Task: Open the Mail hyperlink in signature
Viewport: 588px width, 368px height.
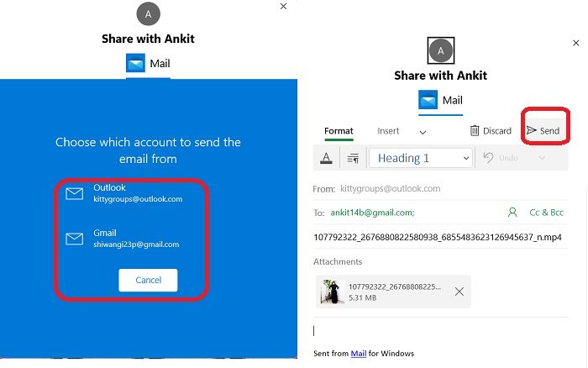Action: pyautogui.click(x=358, y=354)
